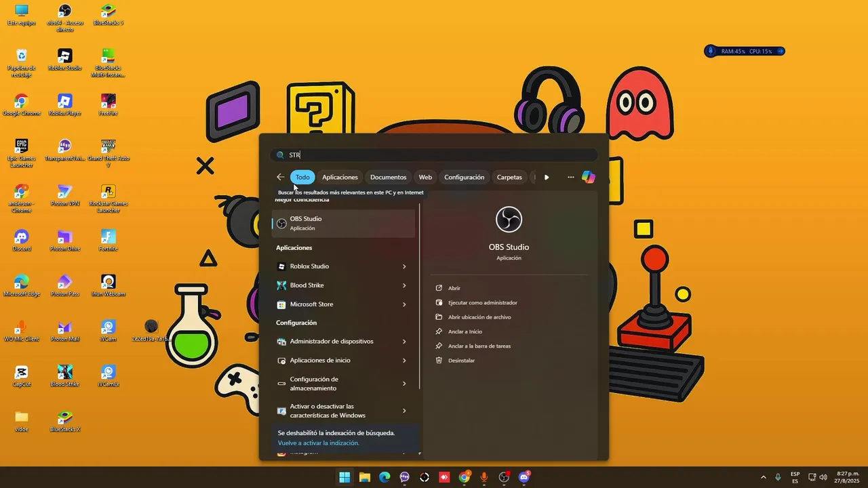Viewport: 868px width, 488px height.
Task: Expand Roblox Studio result chevron
Action: [404, 266]
